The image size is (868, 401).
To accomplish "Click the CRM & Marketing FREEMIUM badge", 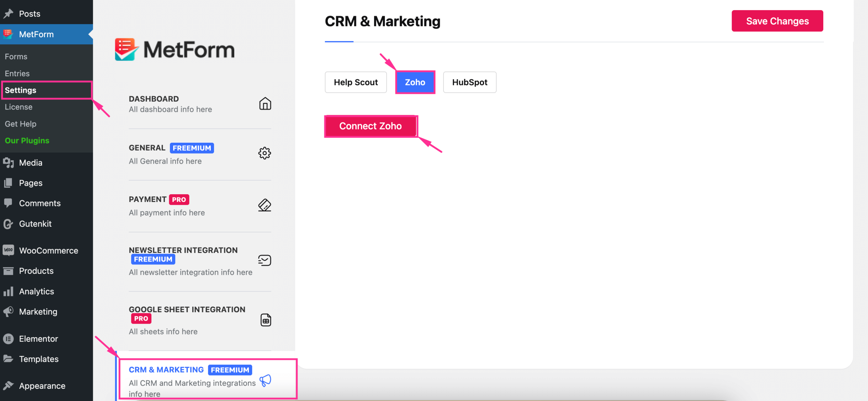I will [230, 370].
